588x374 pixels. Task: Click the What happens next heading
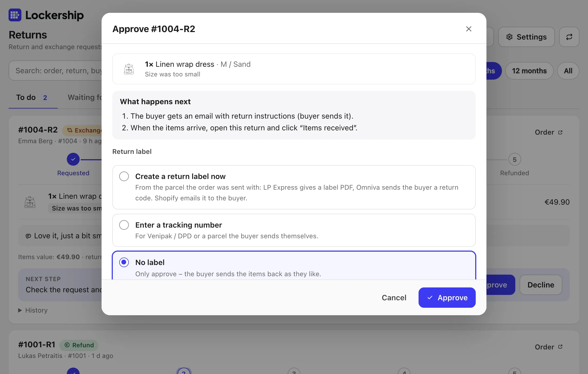155,102
